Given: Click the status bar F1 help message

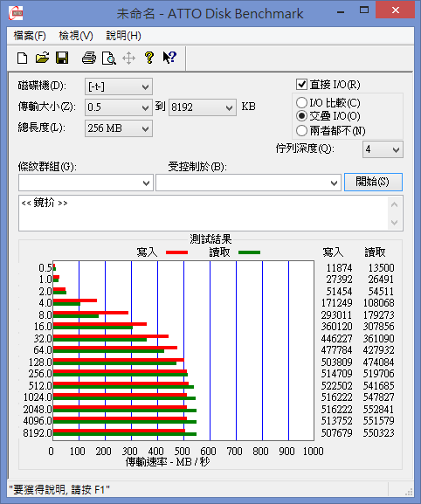Looking at the screenshot, I should click(x=59, y=490).
